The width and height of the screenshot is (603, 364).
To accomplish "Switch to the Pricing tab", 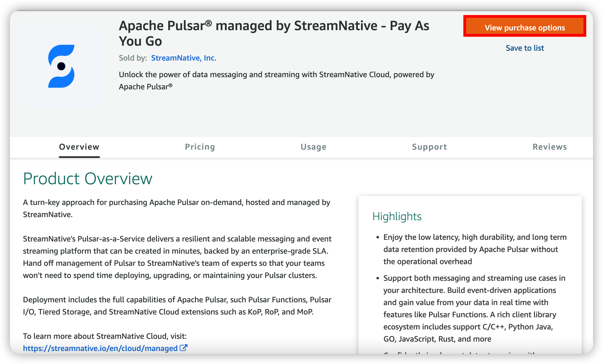I will 200,147.
